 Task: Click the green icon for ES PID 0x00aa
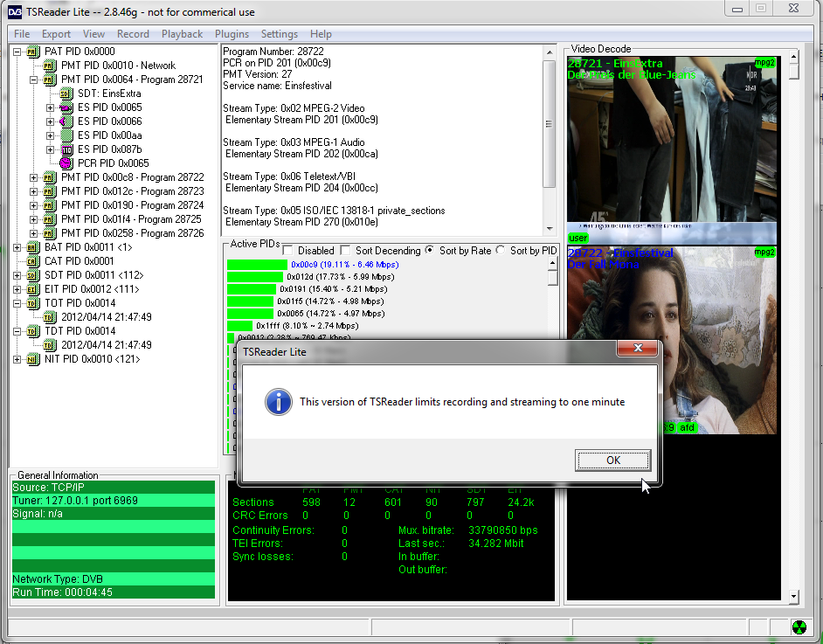pos(66,135)
